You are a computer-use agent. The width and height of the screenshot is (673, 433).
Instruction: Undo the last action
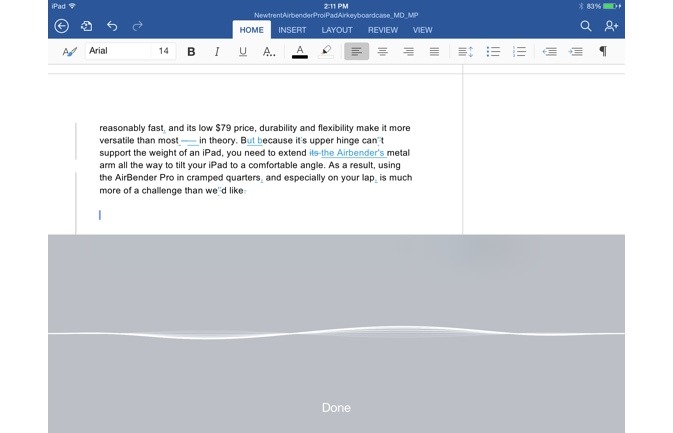click(x=112, y=26)
